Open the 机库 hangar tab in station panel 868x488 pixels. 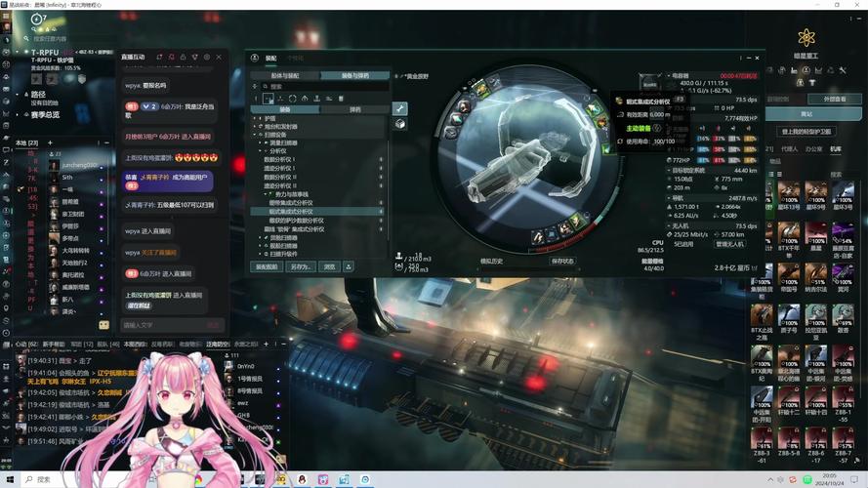tap(836, 148)
